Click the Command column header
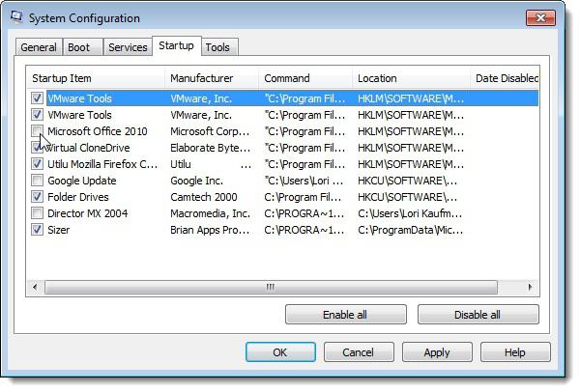 point(305,78)
